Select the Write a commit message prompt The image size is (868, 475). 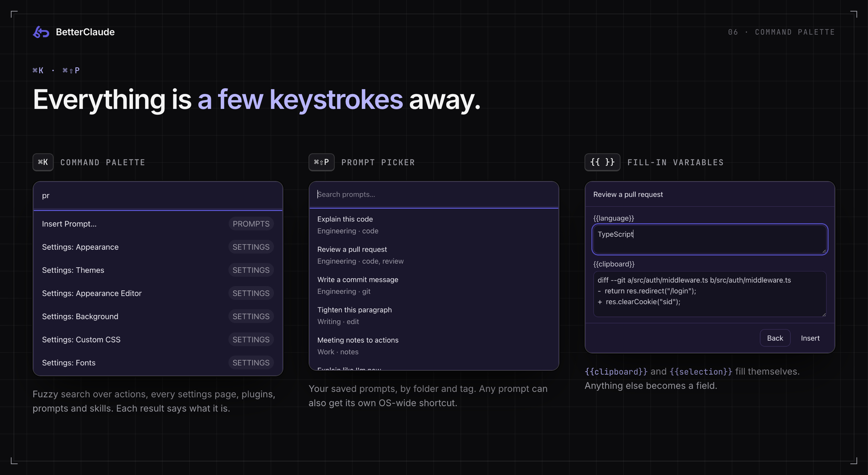coord(434,285)
